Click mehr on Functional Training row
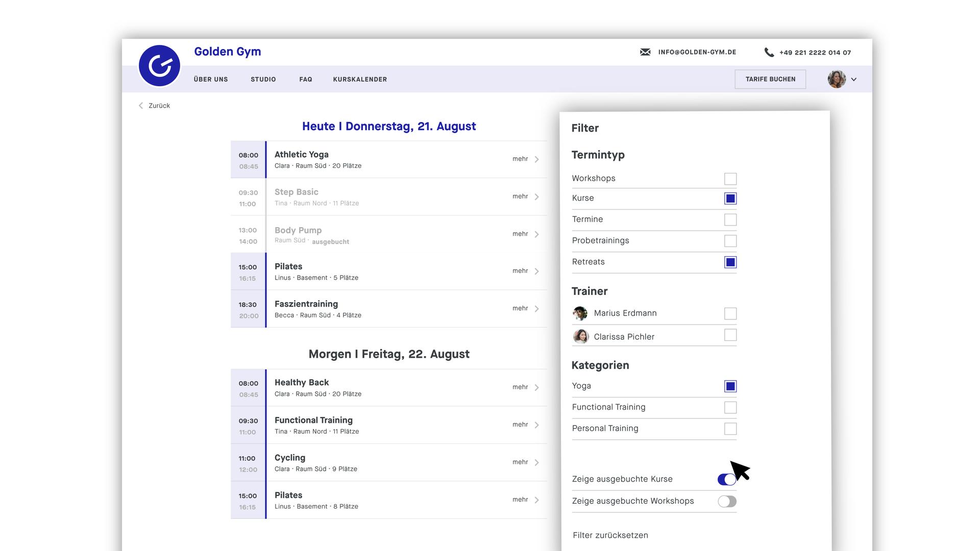Image resolution: width=980 pixels, height=551 pixels. (x=520, y=425)
